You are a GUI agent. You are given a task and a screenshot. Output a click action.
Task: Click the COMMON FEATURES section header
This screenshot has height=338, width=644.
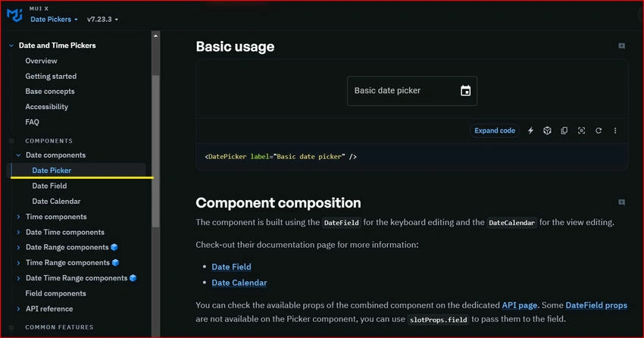pos(59,327)
